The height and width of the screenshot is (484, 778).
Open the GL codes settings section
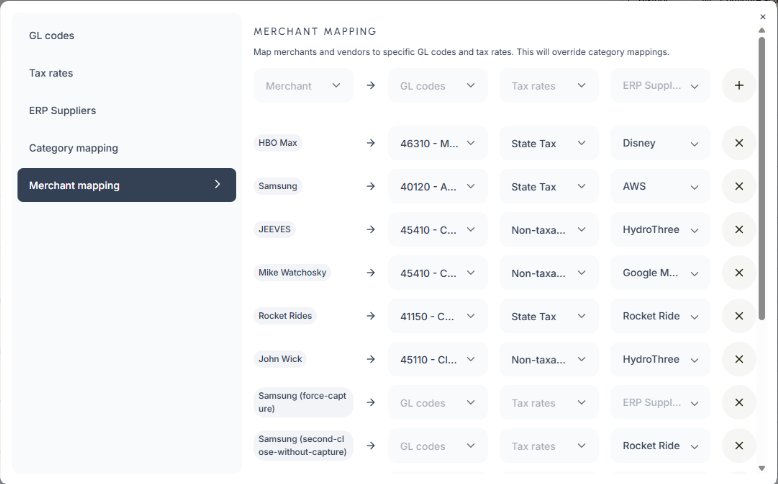point(52,36)
